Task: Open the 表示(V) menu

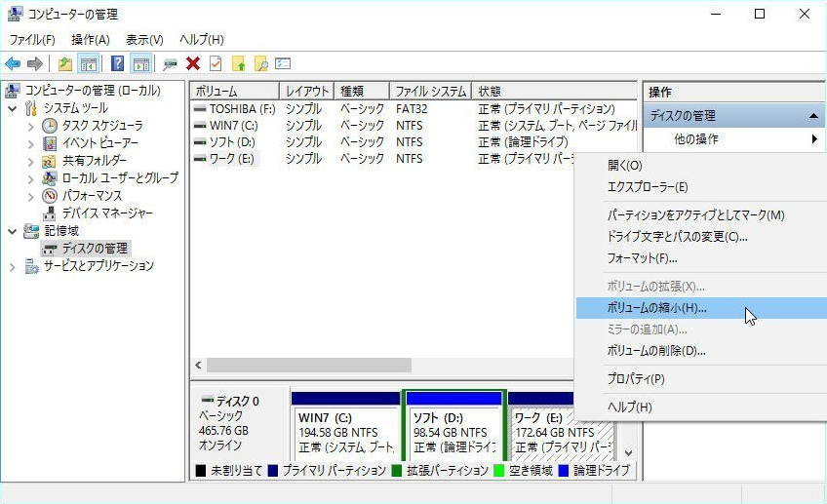Action: [x=144, y=40]
